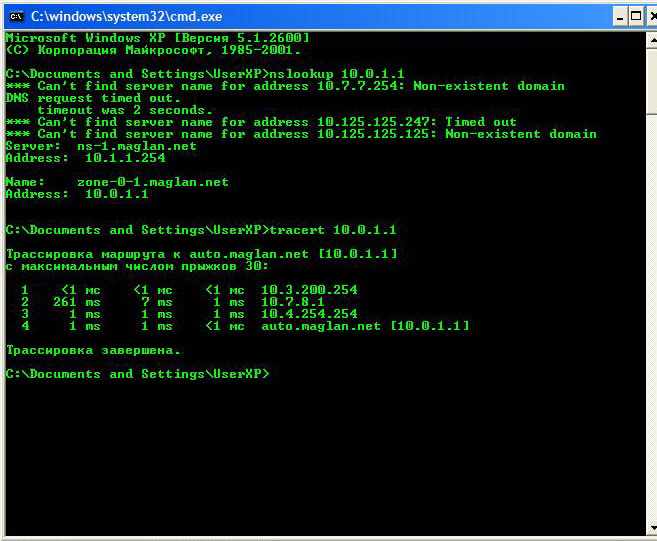This screenshot has width=657, height=541.
Task: Click the C:\windows\system32\cmd.exe title bar text
Action: point(127,16)
